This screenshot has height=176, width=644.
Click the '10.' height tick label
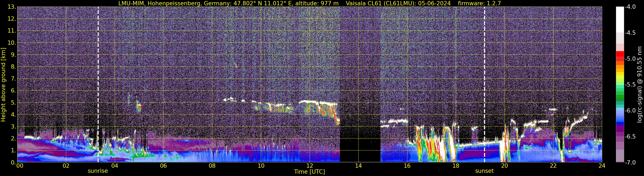coord(12,43)
